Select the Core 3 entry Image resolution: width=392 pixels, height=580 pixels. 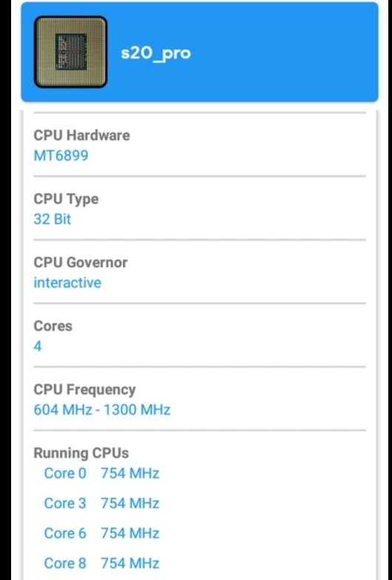point(65,503)
